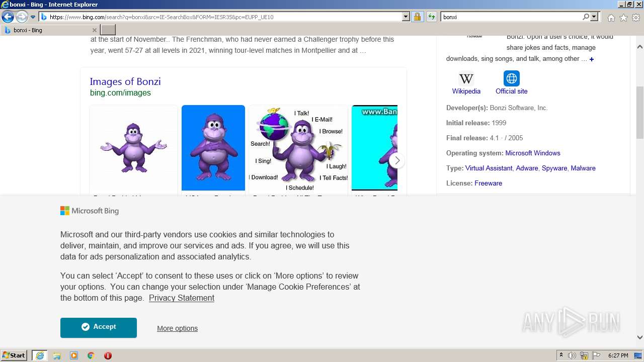Click the page scrollbar down arrow
Screen dimensions: 644x362
pyautogui.click(x=640, y=337)
